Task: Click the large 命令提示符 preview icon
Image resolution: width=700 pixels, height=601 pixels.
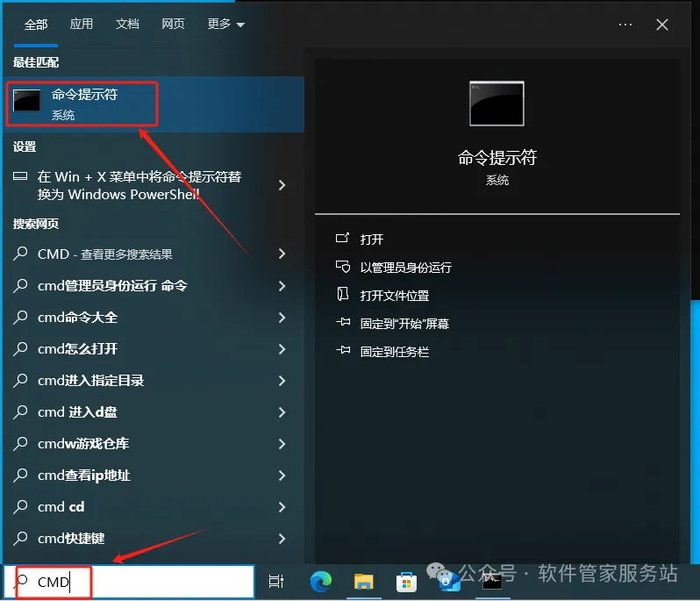Action: pyautogui.click(x=496, y=104)
